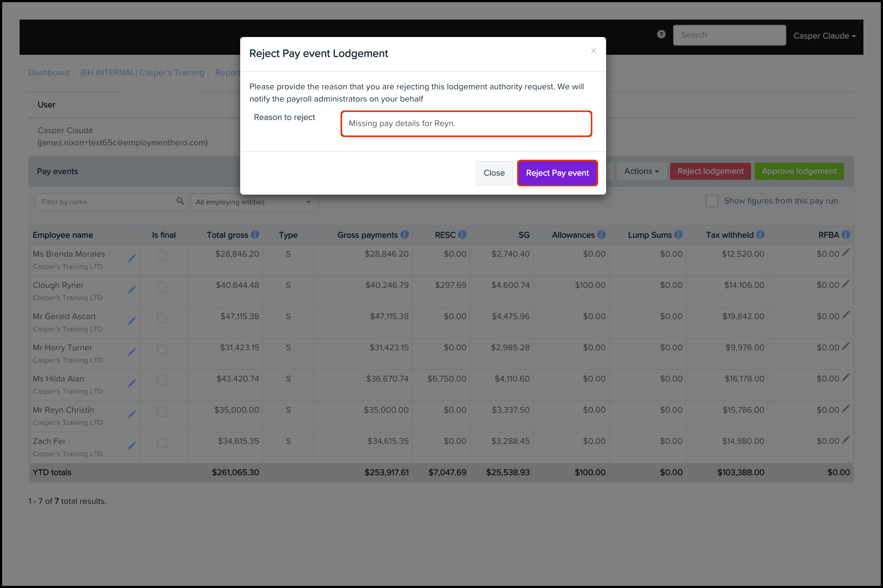Viewport: 883px width, 588px height.
Task: Edit Ms Brenda Morales pencil icon
Action: pos(131,259)
